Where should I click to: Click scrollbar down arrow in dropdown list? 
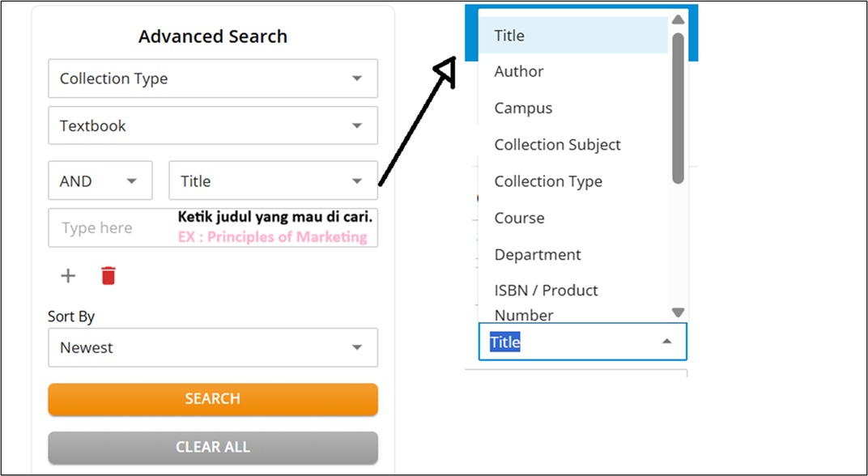[x=679, y=312]
